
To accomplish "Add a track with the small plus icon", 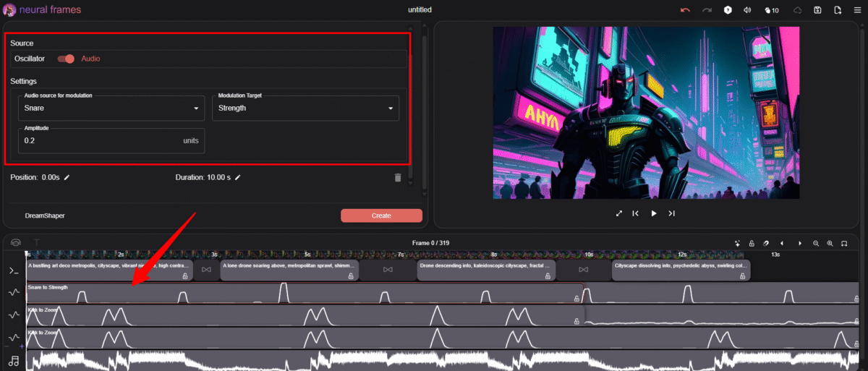I will pyautogui.click(x=21, y=348).
